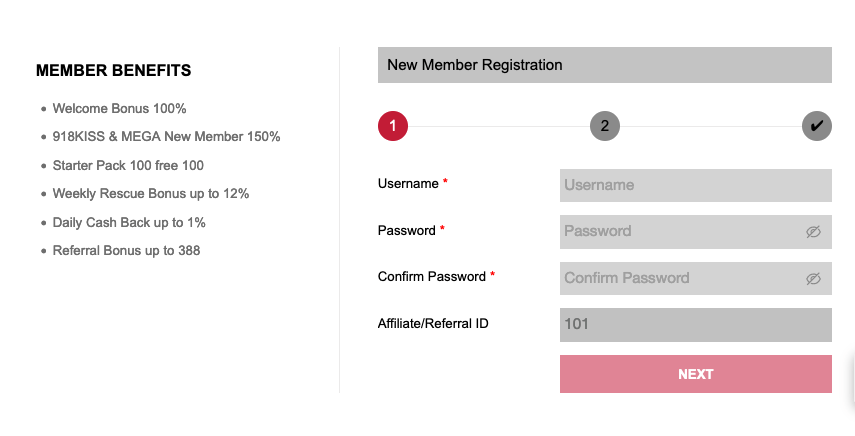
Task: Click the New Member Registration header bar
Action: click(x=604, y=65)
